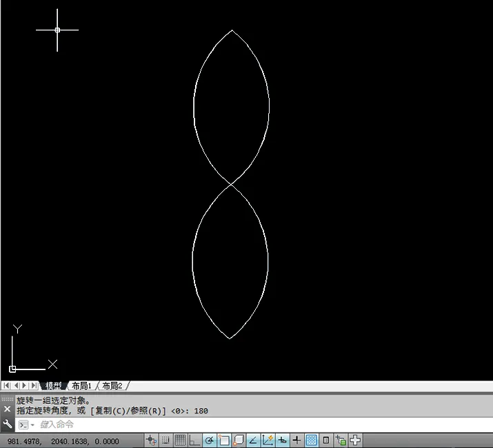Toggle Ortho Mode status icon

[x=194, y=440]
